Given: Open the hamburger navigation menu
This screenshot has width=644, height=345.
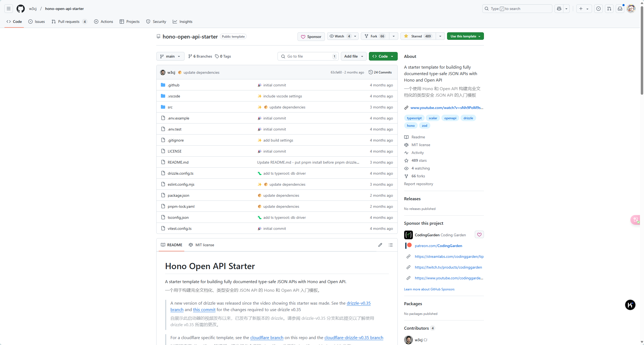Looking at the screenshot, I should click(x=9, y=9).
